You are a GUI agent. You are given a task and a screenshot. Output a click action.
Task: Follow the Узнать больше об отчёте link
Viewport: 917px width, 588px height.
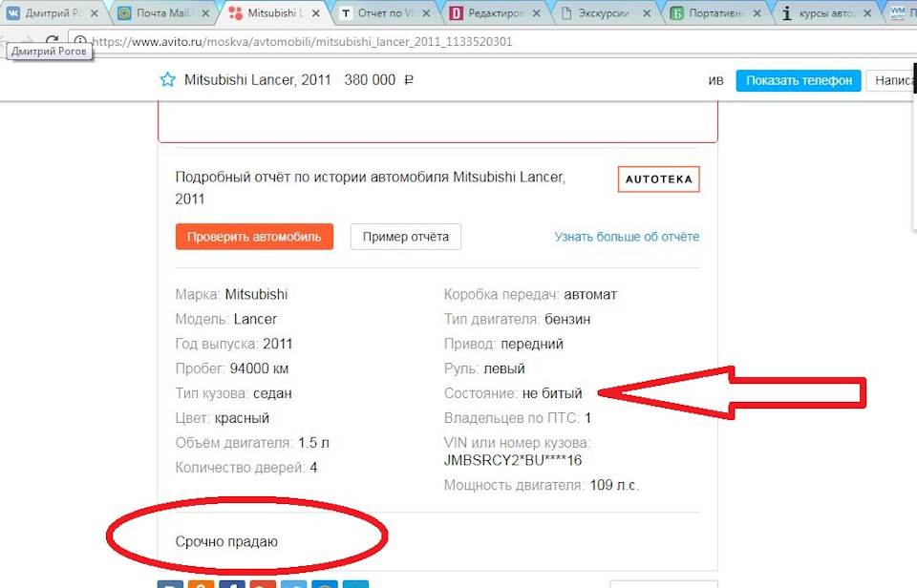627,237
